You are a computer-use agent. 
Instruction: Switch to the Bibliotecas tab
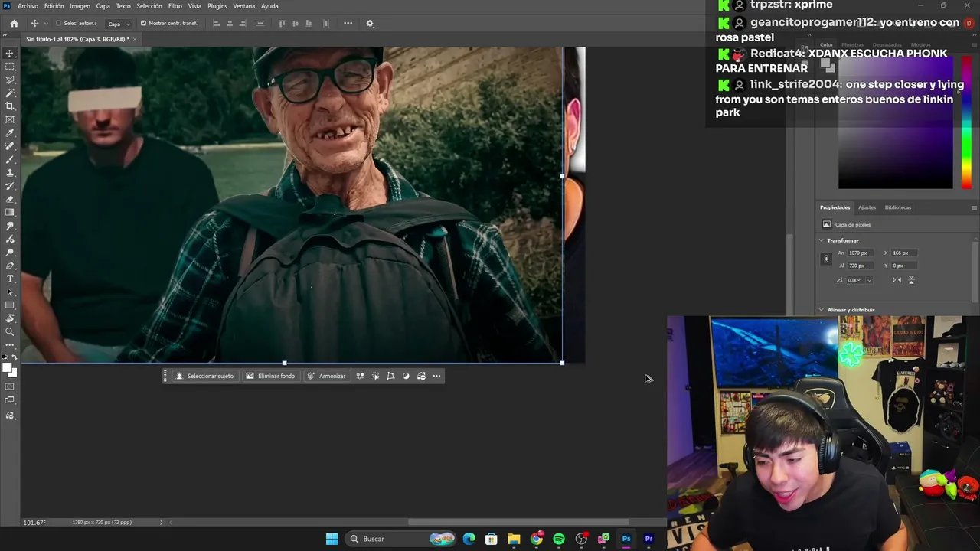pos(898,207)
